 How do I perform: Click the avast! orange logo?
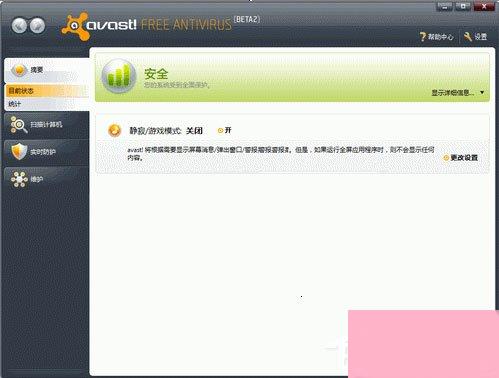pos(76,26)
